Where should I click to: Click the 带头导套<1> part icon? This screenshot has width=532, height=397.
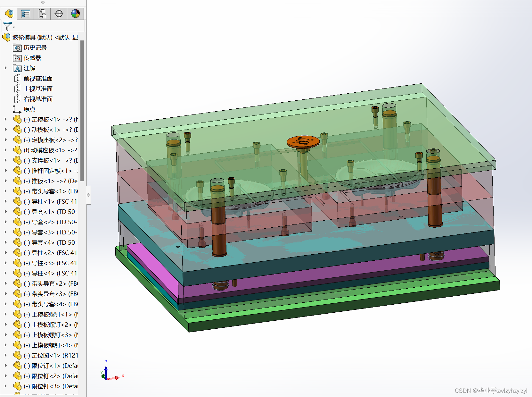pos(17,191)
